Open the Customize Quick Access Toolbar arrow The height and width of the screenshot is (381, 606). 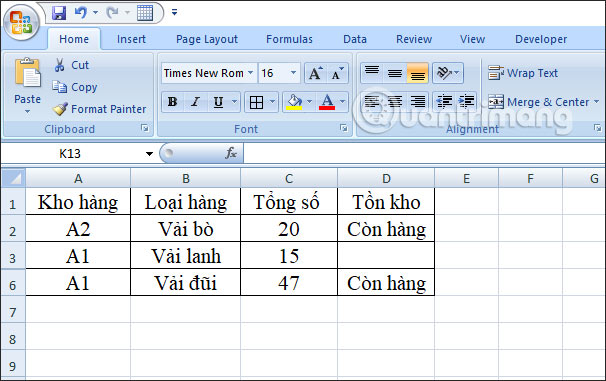tap(174, 12)
